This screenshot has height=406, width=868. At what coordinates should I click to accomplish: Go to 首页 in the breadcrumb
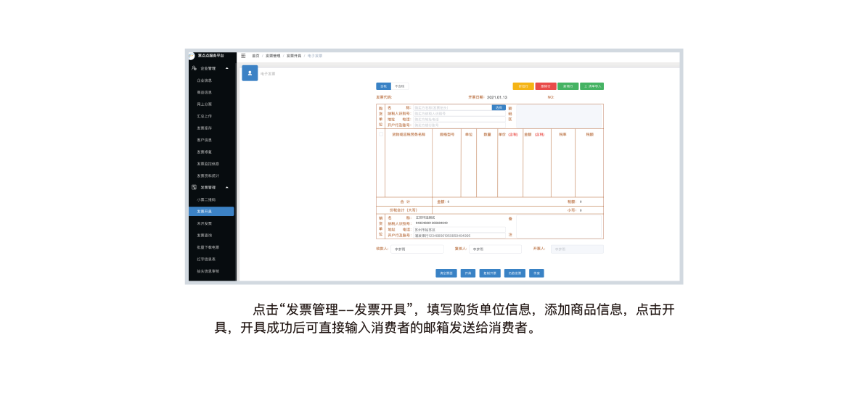(255, 56)
